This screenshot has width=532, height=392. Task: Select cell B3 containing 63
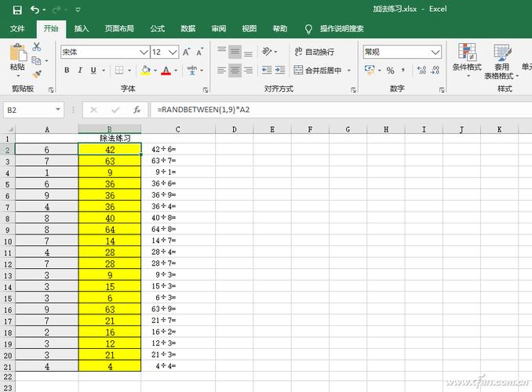coord(110,161)
